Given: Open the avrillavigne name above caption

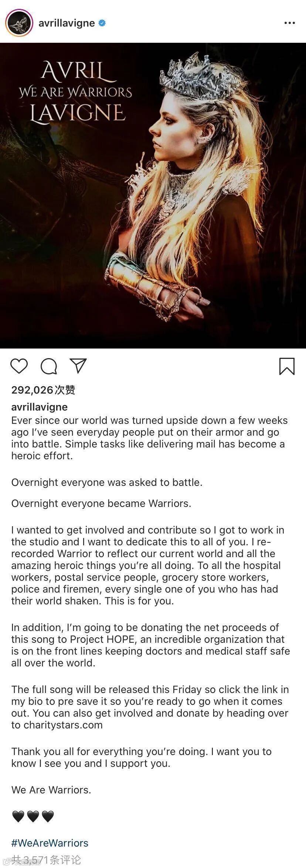Looking at the screenshot, I should click(40, 407).
